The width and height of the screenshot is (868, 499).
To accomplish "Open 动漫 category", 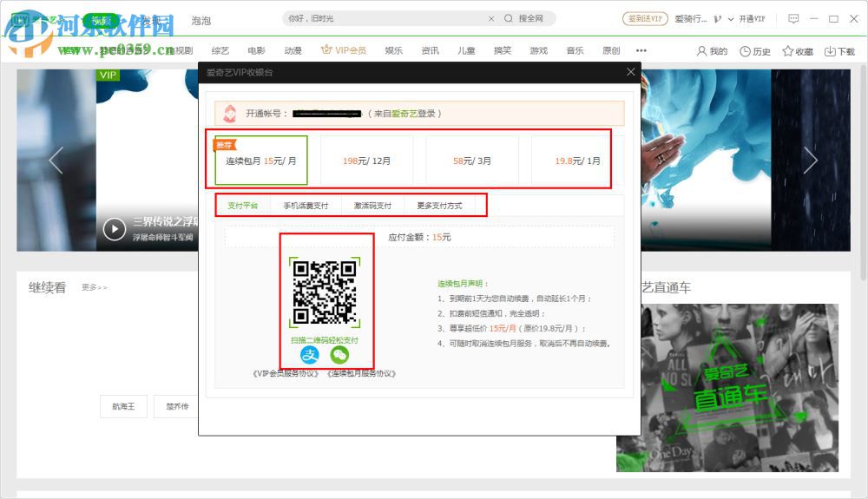I will coord(293,51).
